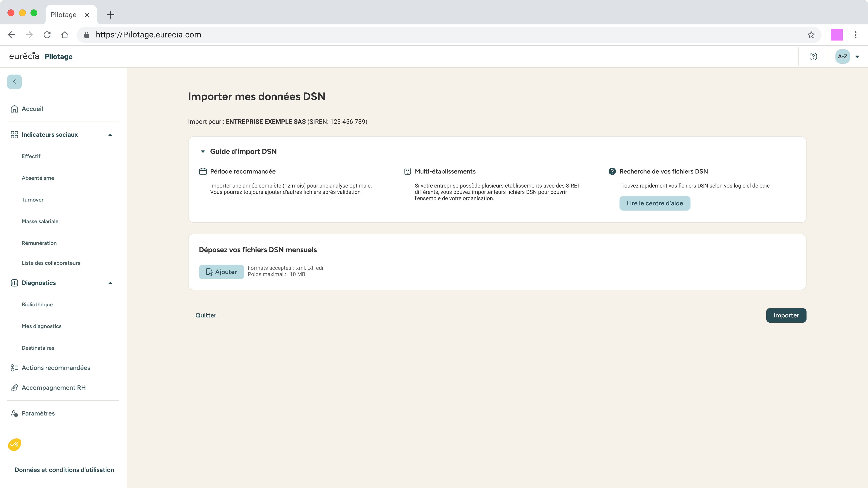Image resolution: width=868 pixels, height=488 pixels.
Task: Open the A-Z account dropdown arrow
Action: 857,56
